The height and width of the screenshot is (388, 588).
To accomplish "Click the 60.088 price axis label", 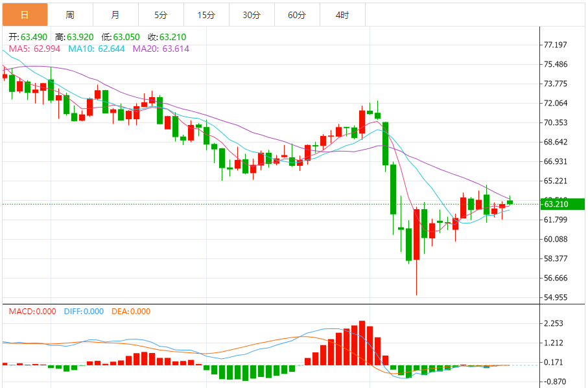I will pos(556,239).
